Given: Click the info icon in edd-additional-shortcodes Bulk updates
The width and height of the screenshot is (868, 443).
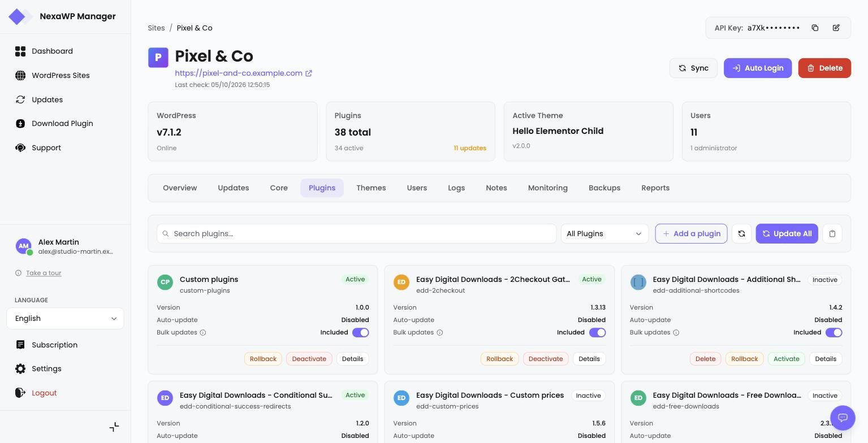Looking at the screenshot, I should tap(676, 333).
